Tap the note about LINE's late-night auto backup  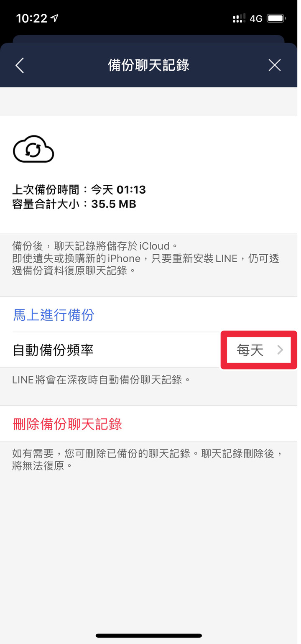(102, 380)
